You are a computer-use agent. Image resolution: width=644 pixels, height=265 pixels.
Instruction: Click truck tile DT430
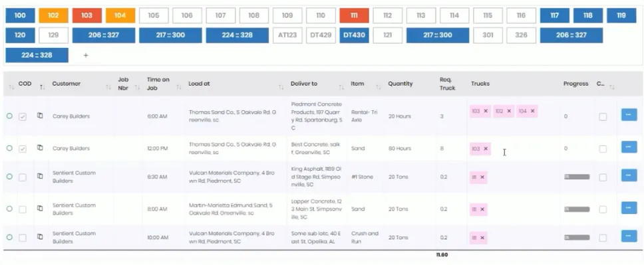tap(354, 35)
